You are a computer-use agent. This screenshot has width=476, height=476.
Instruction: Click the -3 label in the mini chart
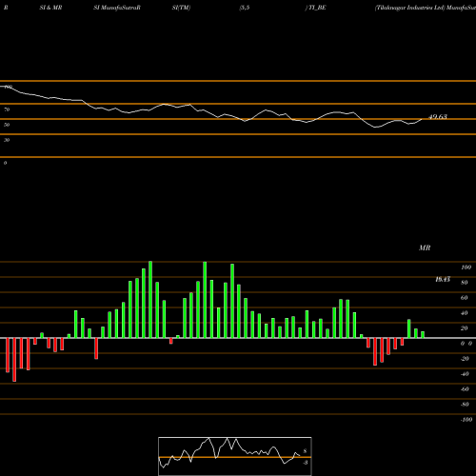(305, 463)
